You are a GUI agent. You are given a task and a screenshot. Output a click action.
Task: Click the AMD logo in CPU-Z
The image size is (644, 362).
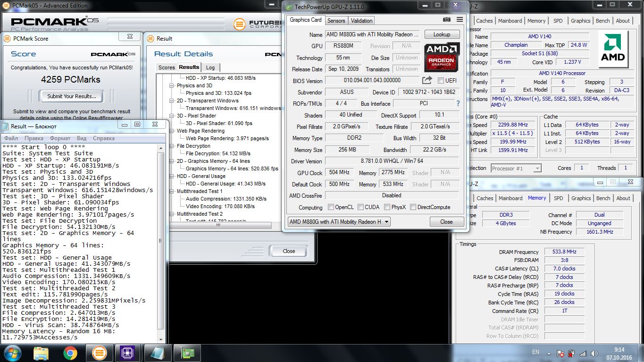click(613, 50)
